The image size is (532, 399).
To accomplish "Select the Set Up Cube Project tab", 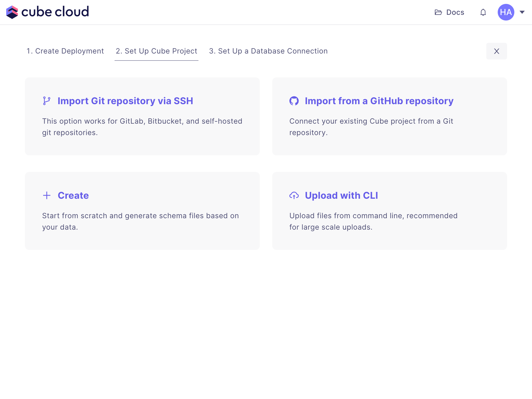I will pos(156,51).
